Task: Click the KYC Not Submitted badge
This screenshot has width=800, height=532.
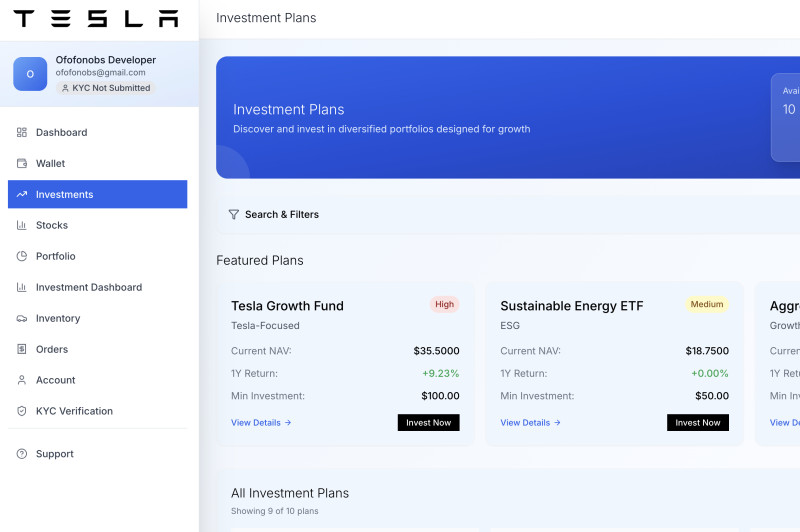Action: point(105,88)
